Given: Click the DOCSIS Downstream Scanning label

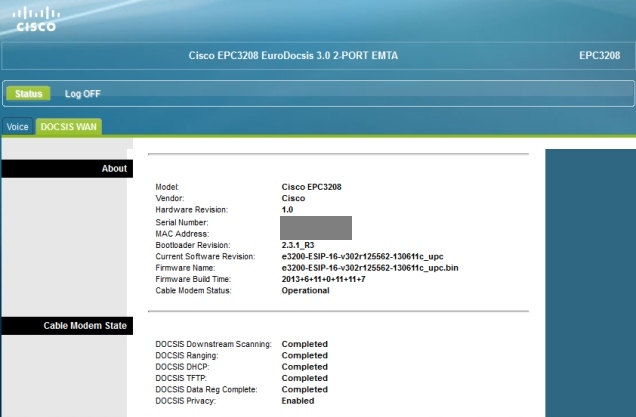Looking at the screenshot, I should pyautogui.click(x=213, y=344).
